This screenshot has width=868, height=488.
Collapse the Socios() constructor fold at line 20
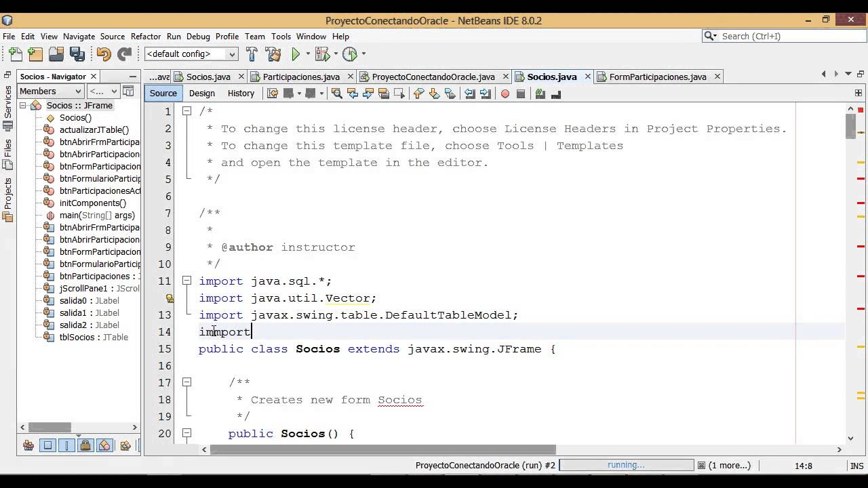(x=186, y=433)
